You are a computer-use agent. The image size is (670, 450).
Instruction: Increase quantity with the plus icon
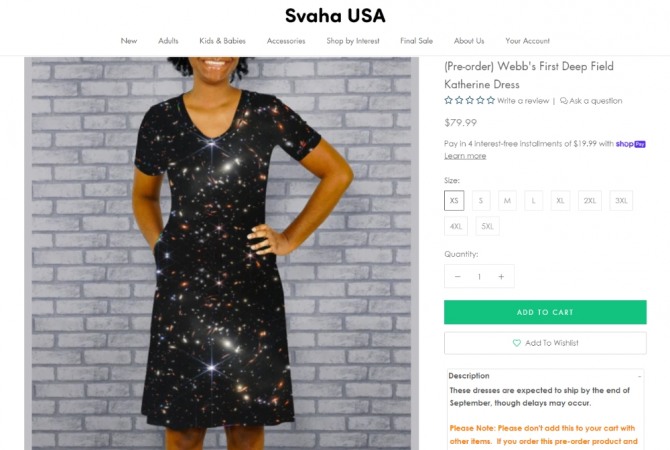coord(501,277)
